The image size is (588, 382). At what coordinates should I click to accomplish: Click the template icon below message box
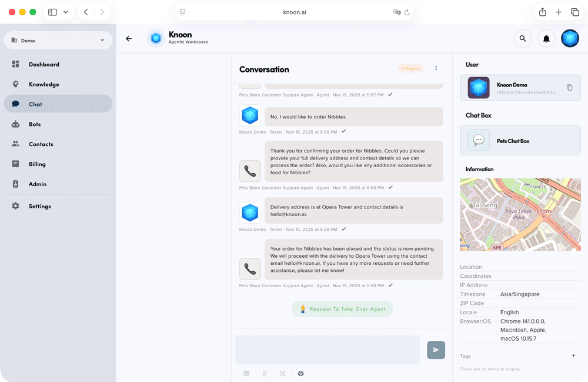246,373
